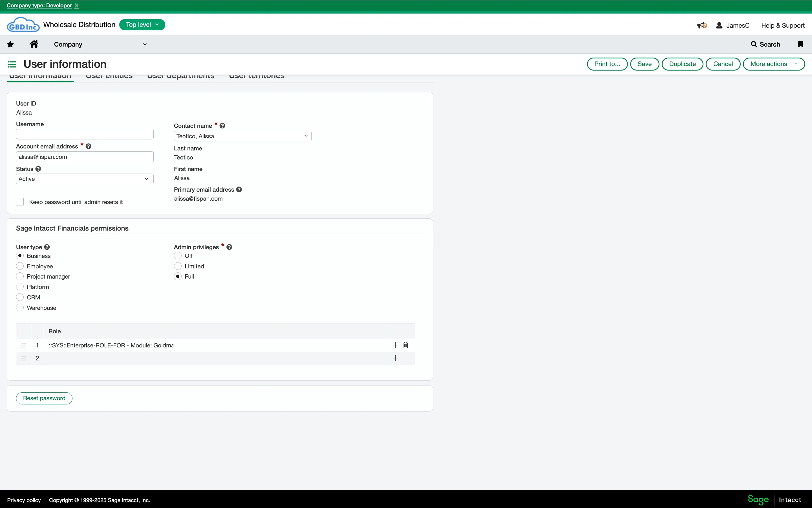This screenshot has height=508, width=812.
Task: Expand the Top level entity dropdown
Action: [x=142, y=25]
